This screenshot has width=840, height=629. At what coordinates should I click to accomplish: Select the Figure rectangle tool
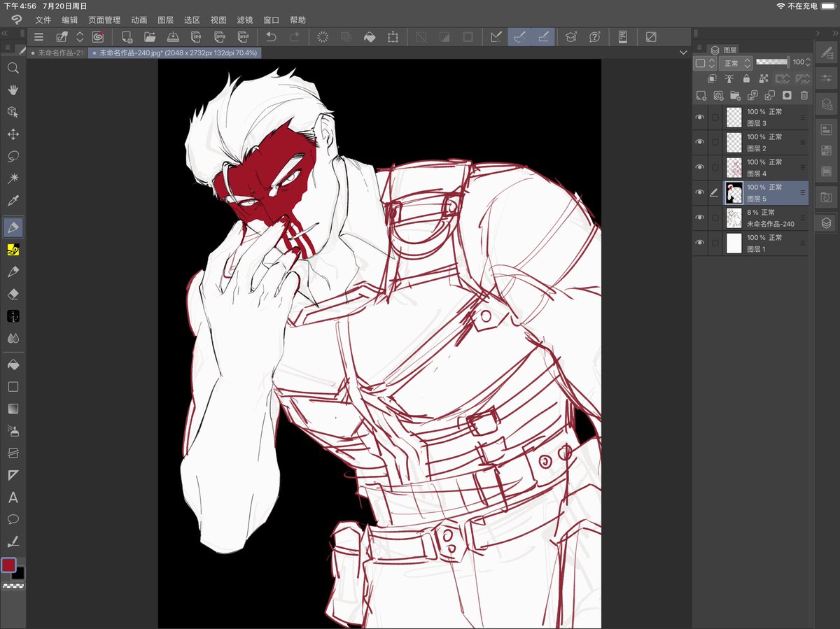[x=13, y=386]
